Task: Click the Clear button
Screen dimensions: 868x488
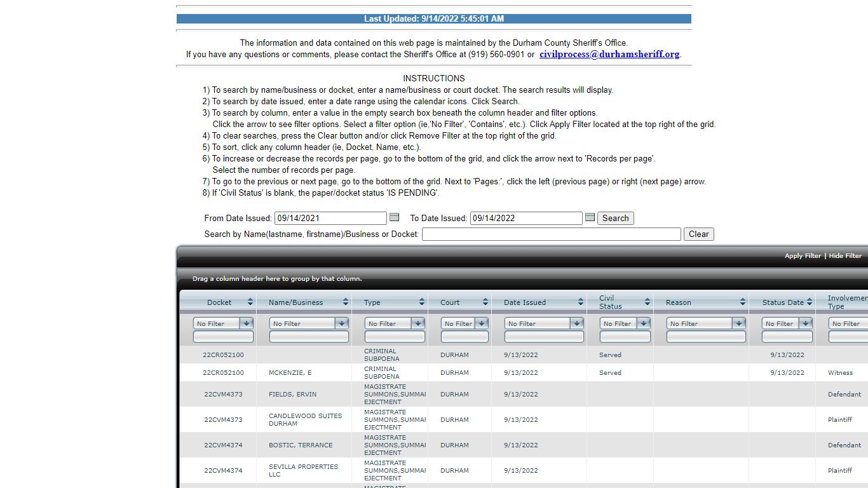Action: tap(698, 234)
